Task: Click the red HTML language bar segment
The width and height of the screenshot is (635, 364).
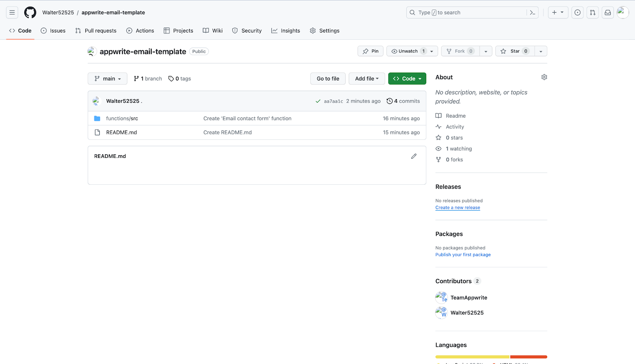Action: [529, 357]
